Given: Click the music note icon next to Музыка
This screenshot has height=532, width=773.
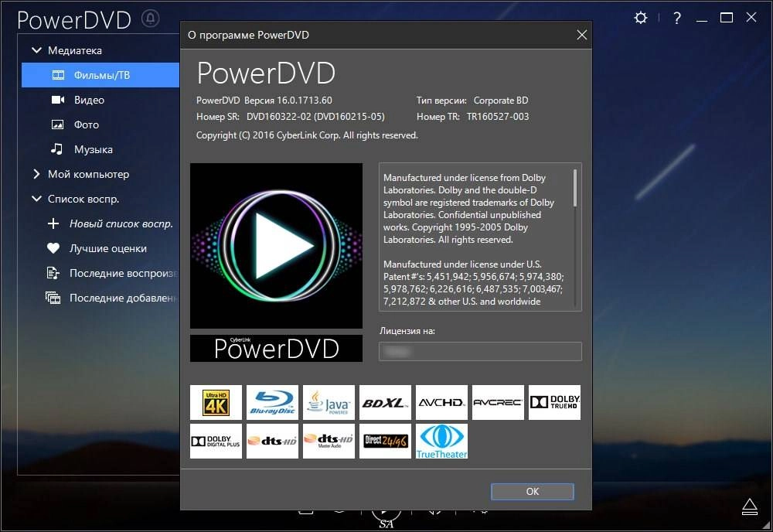Looking at the screenshot, I should 57,149.
